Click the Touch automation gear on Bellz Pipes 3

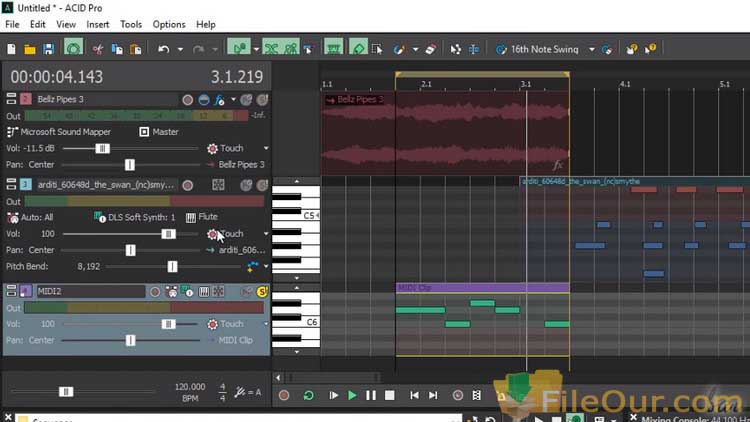[x=212, y=149]
